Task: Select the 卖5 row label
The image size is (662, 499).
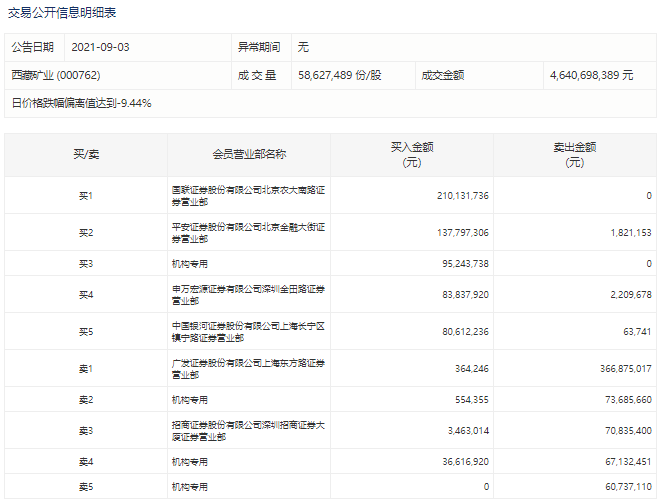Action: [86, 487]
